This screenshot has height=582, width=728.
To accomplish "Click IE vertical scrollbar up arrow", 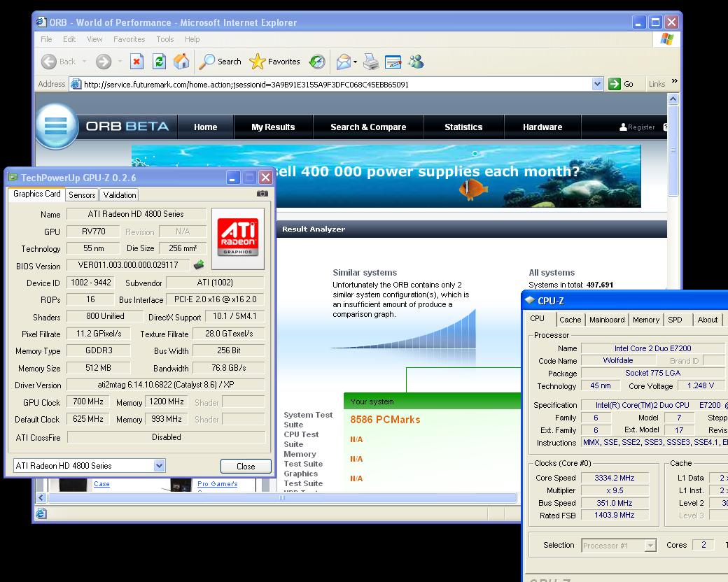I will coord(673,99).
